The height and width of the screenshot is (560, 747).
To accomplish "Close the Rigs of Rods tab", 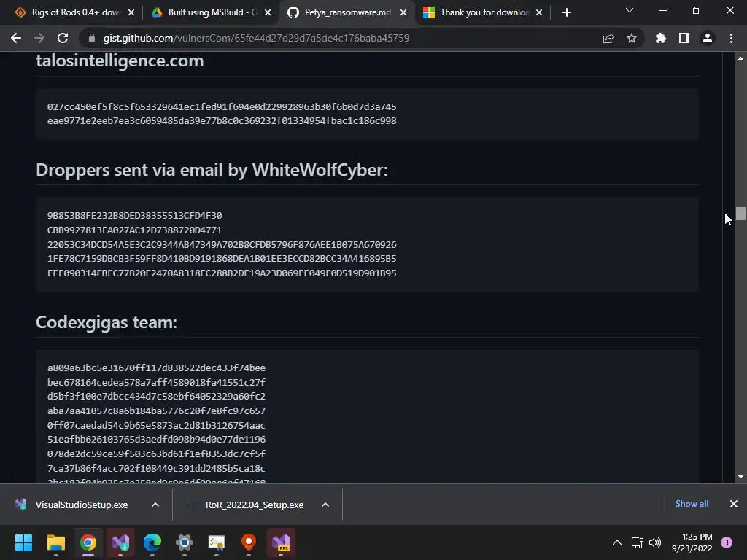I will [x=131, y=12].
